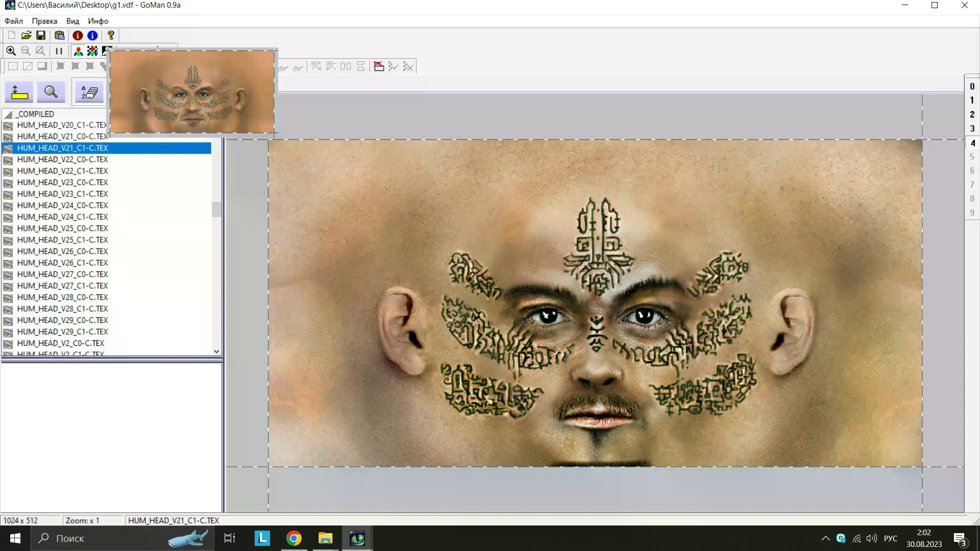Select HUM_HEAD_V28_C1-C.TEX in file list
This screenshot has height=551, width=980.
click(x=62, y=309)
